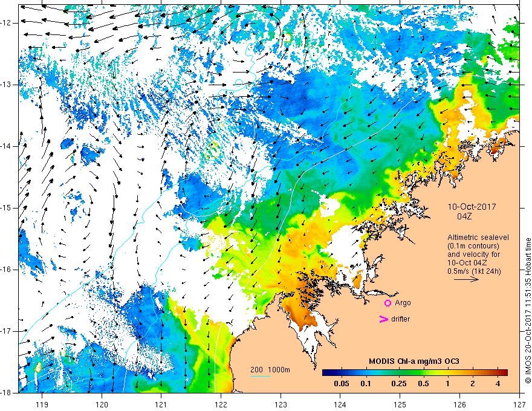532x411 pixels.
Task: Click the 126 longitude axis label
Action: coord(459,404)
